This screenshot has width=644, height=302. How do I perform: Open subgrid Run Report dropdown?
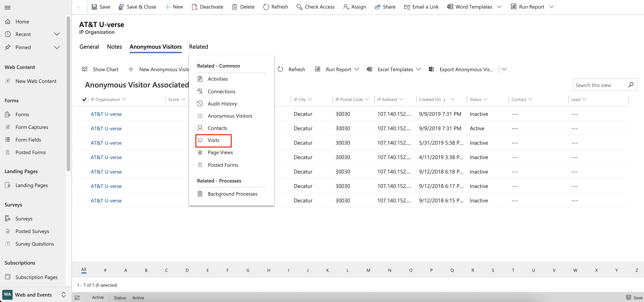point(356,69)
